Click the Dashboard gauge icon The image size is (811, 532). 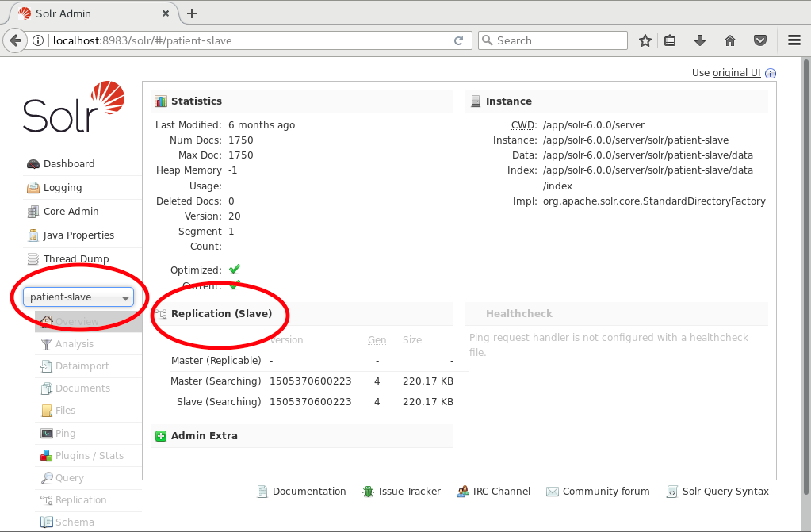click(x=33, y=164)
